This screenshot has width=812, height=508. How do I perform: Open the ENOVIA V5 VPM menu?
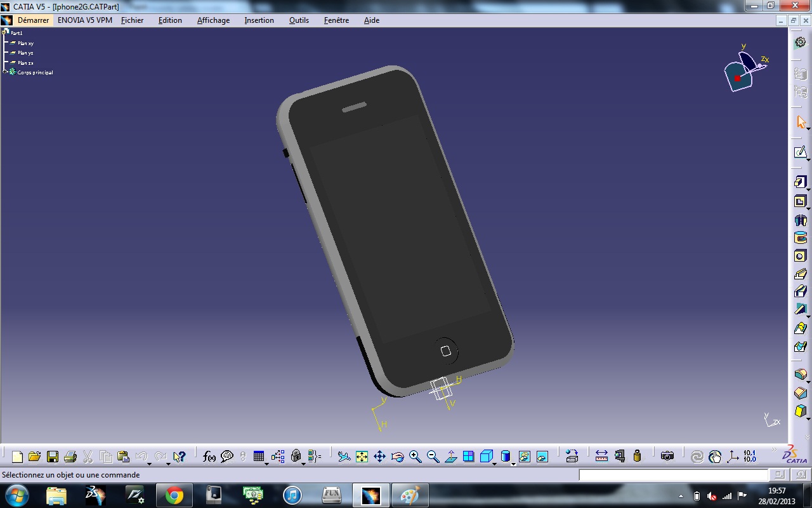(x=85, y=20)
